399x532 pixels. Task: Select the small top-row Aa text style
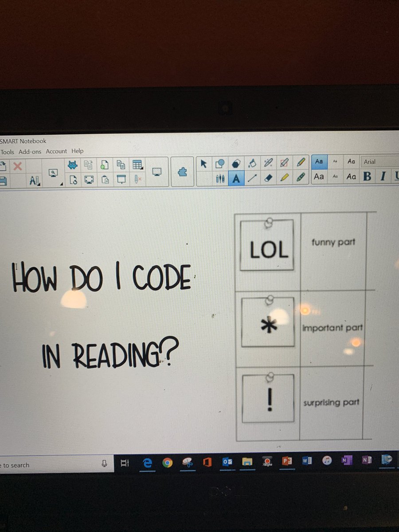tap(335, 162)
